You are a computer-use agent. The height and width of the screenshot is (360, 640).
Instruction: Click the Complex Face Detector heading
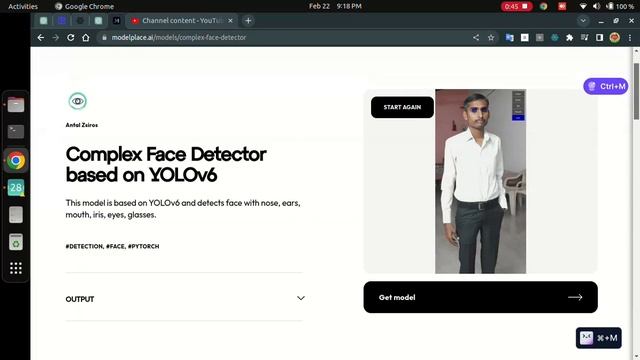pos(166,164)
